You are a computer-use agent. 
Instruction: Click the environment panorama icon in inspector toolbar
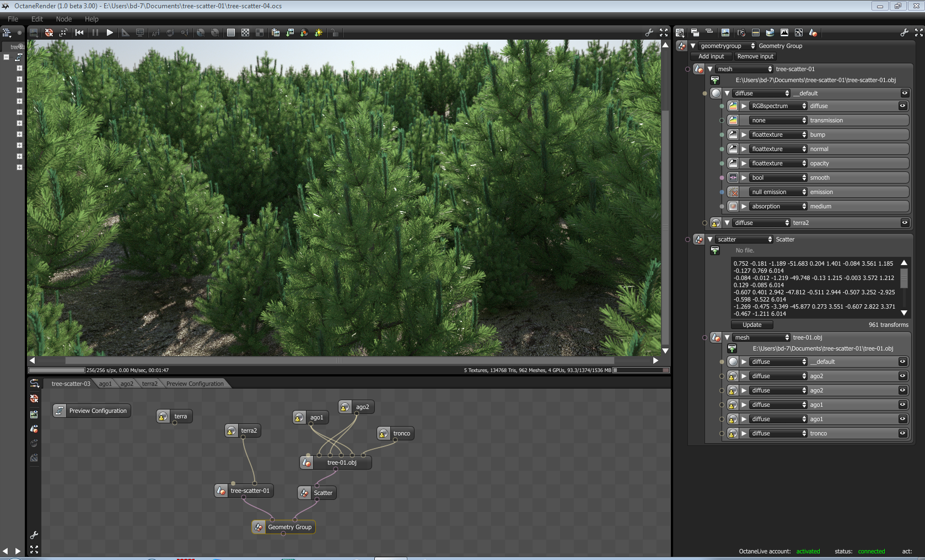click(770, 33)
